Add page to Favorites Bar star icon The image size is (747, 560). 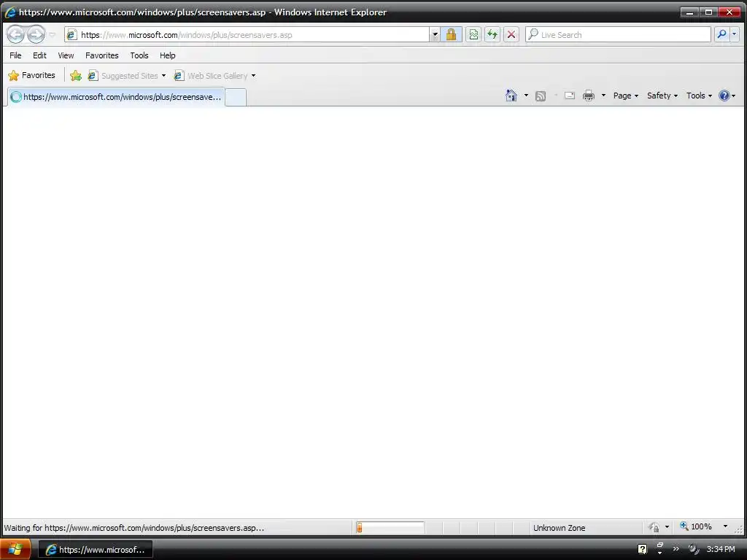pyautogui.click(x=76, y=75)
